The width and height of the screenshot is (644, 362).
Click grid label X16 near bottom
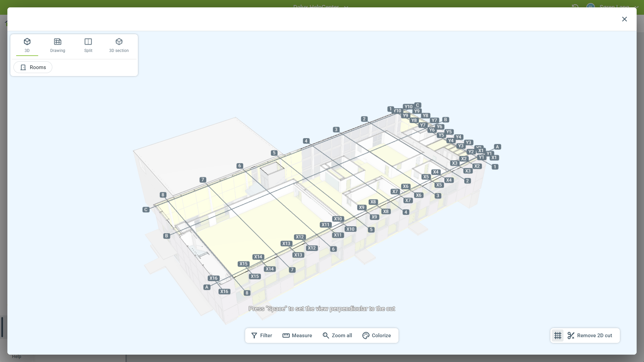(224, 292)
